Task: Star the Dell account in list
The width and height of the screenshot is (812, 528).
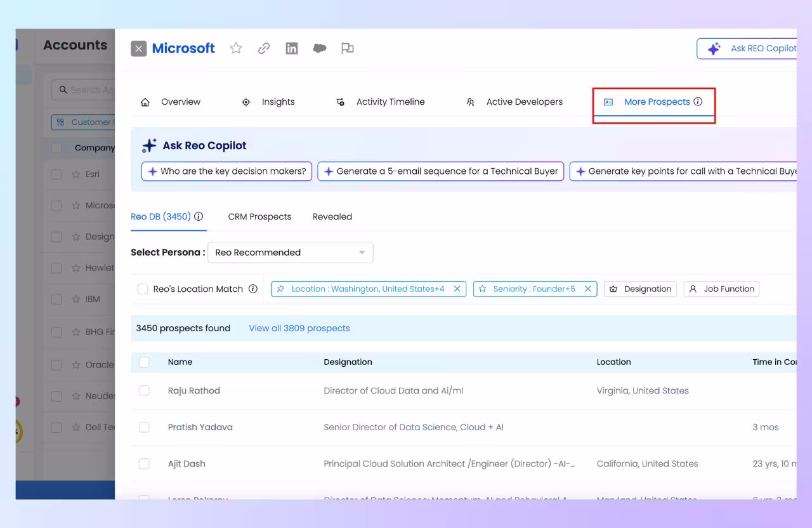Action: [x=75, y=427]
